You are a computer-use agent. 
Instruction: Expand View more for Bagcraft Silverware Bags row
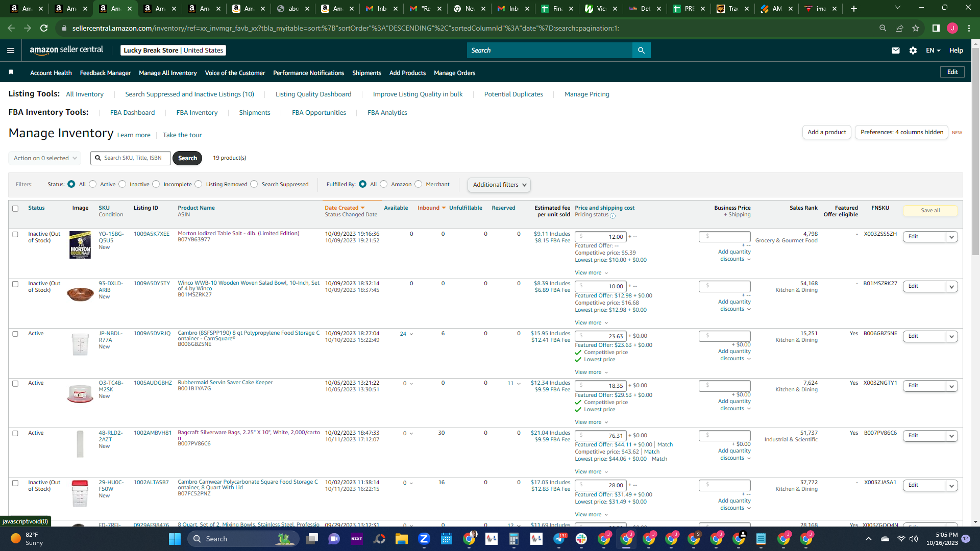pos(592,471)
